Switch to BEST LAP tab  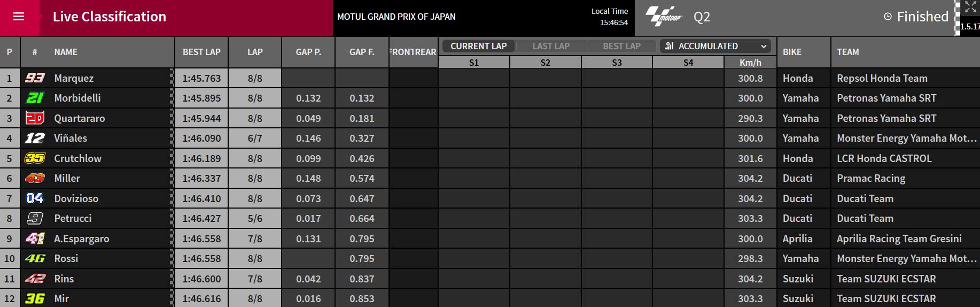[x=621, y=46]
